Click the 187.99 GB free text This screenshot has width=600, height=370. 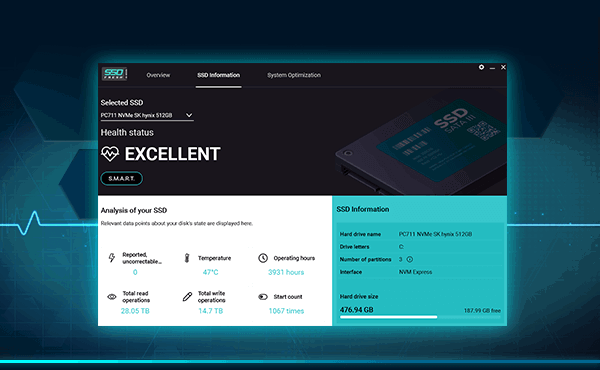tap(482, 311)
